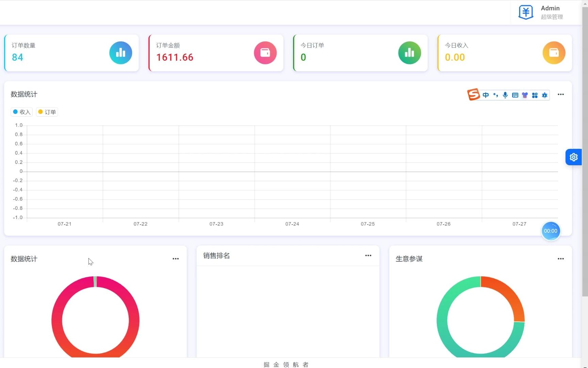Click the 84 order count value
This screenshot has width=588, height=368.
click(17, 57)
